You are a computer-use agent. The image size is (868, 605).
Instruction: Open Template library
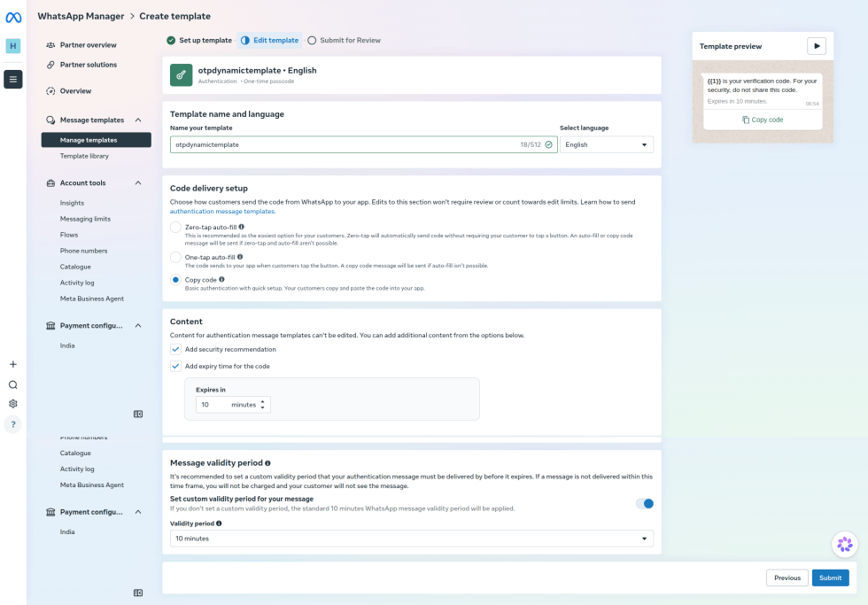point(84,156)
